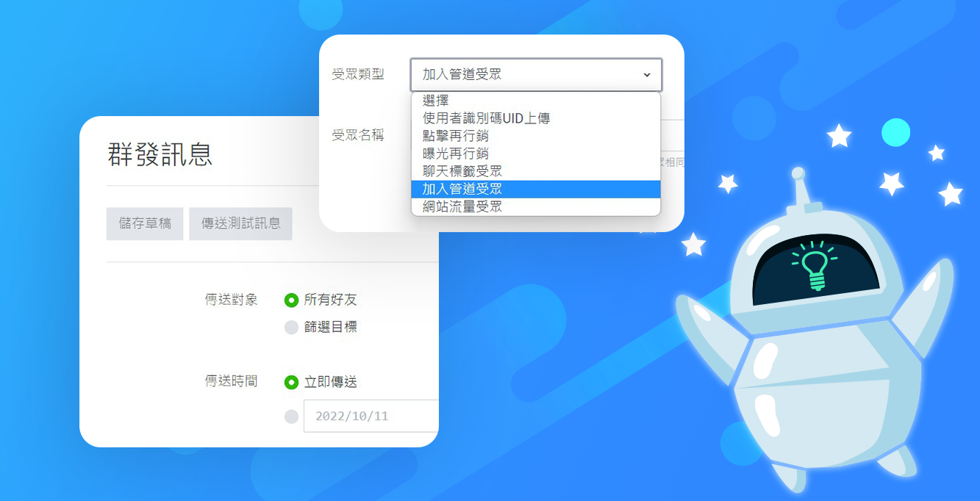Choose 使用者識別碼UID上傳 option
This screenshot has height=501, width=980.
coord(536,118)
